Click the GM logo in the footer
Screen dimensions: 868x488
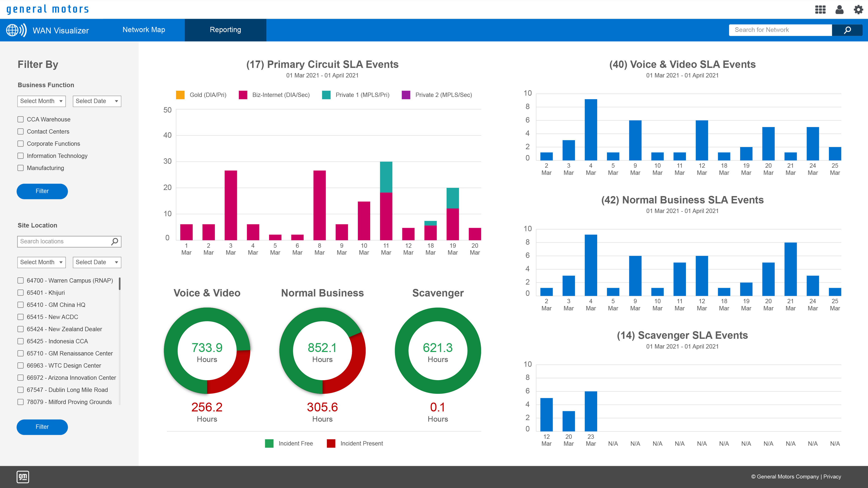[23, 477]
